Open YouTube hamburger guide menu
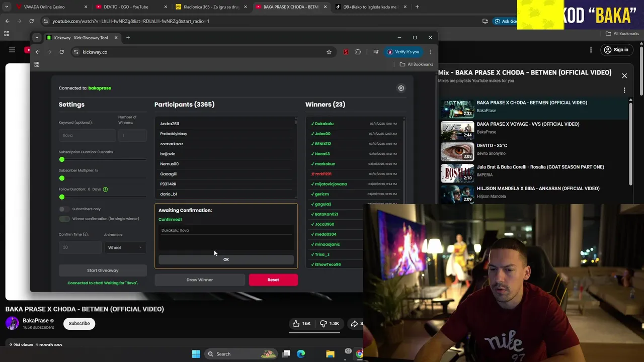644x362 pixels. coord(12,50)
